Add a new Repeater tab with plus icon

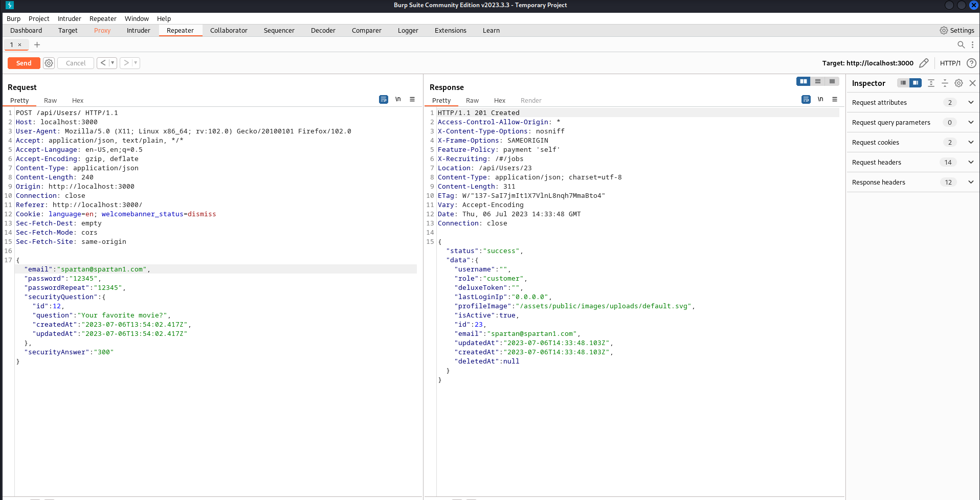(37, 44)
